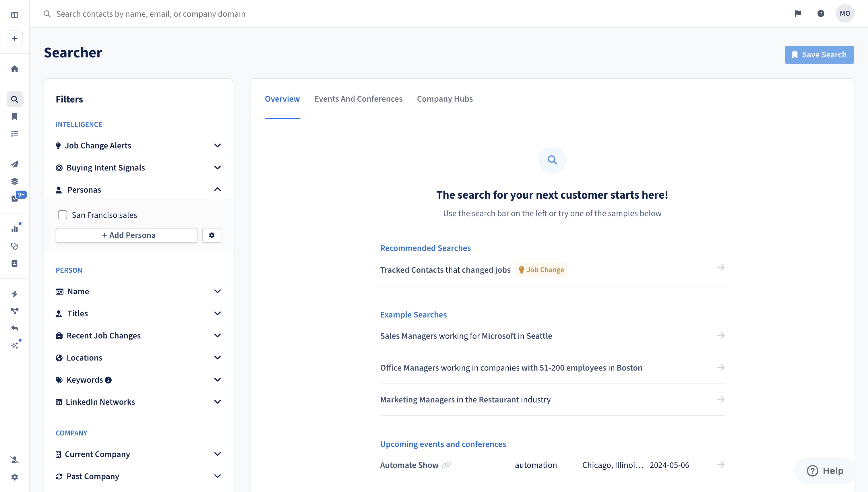Screen dimensions: 868x492
Task: Toggle the sidebar collapse icon
Action: pyautogui.click(x=15, y=15)
